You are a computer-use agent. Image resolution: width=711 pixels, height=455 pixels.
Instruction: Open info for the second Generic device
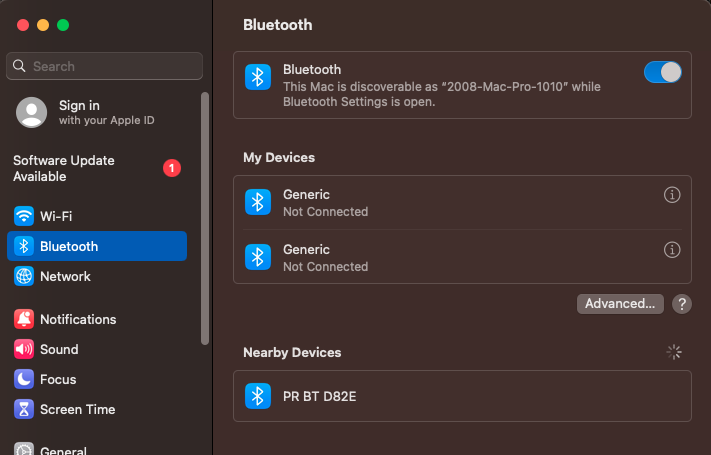coord(672,250)
